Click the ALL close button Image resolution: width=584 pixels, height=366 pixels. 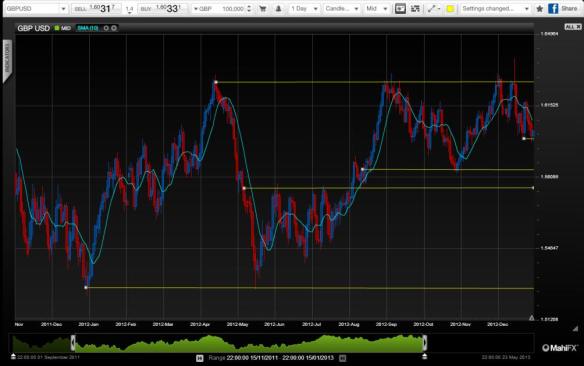573,27
